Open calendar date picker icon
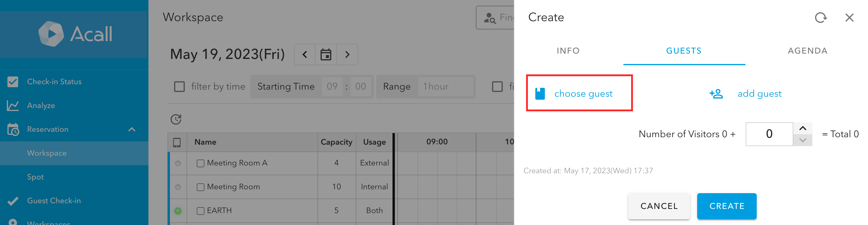Viewport: 868px width, 225px height. [326, 54]
